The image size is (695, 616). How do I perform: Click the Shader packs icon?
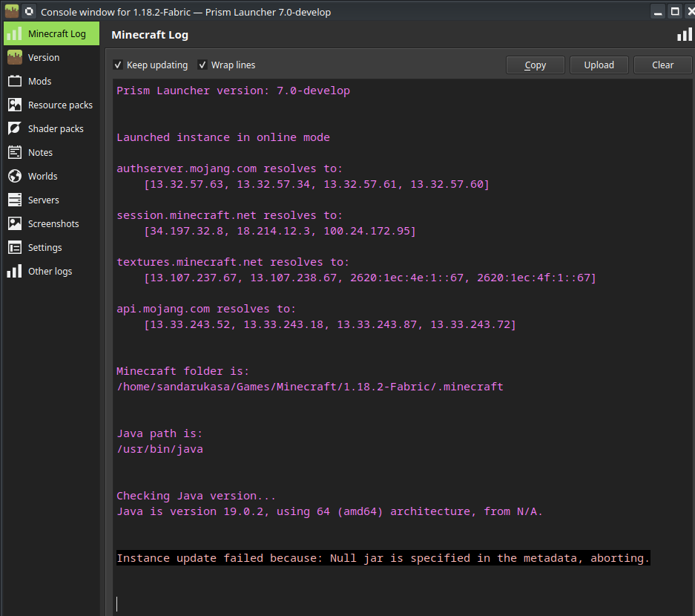[x=15, y=128]
